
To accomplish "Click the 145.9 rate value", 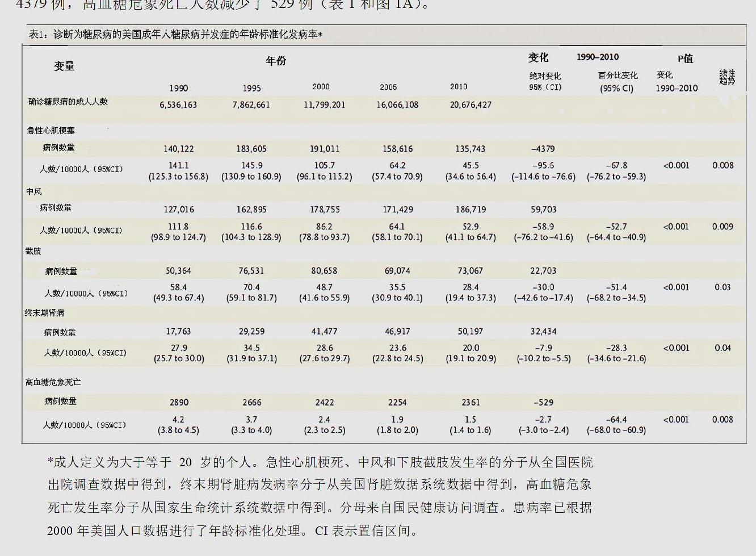I will (x=252, y=165).
